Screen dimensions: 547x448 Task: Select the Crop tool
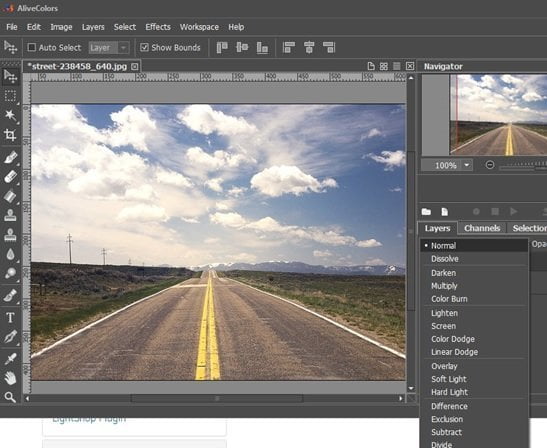click(x=10, y=135)
